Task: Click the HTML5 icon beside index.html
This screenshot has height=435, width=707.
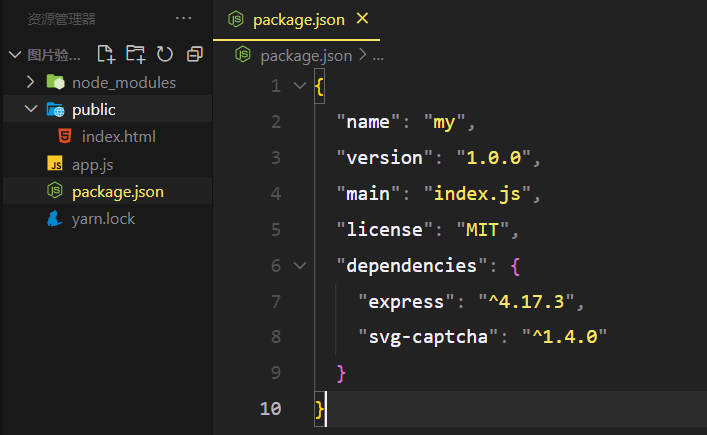Action: [65, 136]
